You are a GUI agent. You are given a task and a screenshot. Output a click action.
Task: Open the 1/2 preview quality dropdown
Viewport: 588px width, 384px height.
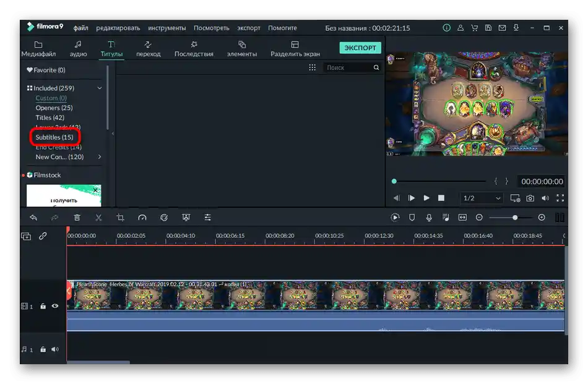(482, 198)
